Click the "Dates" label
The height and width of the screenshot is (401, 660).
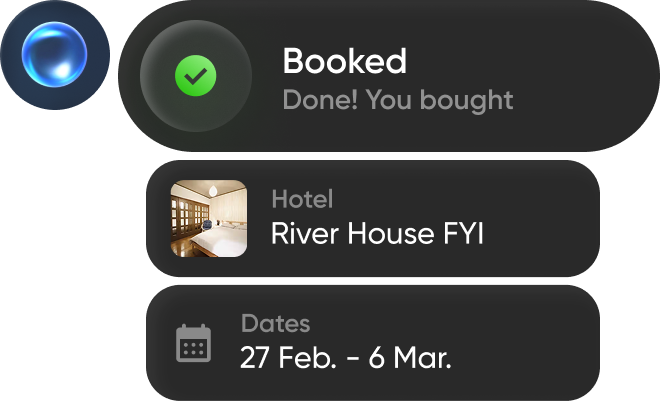275,324
